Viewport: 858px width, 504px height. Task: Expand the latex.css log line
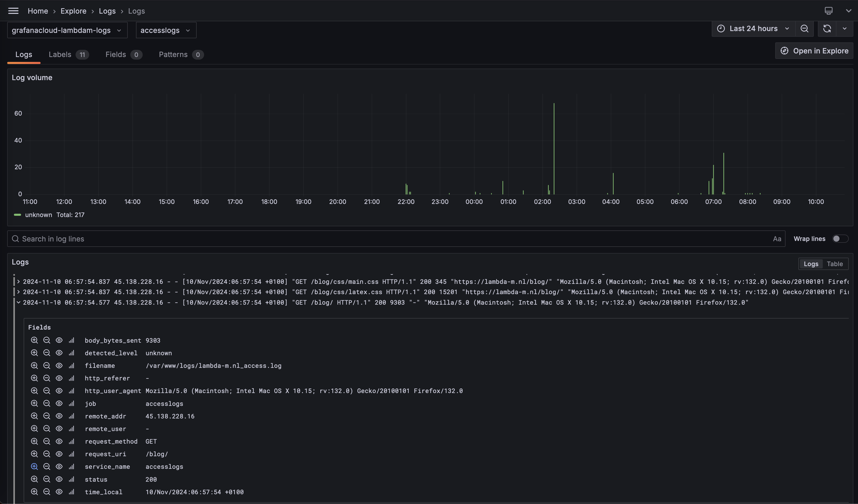point(19,292)
